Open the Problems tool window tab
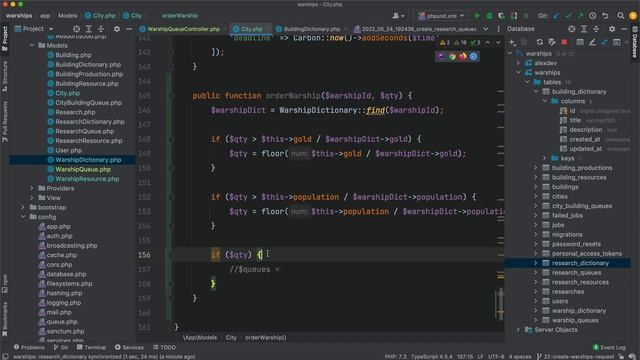Screen dimensions: 640x360 click(x=29, y=347)
